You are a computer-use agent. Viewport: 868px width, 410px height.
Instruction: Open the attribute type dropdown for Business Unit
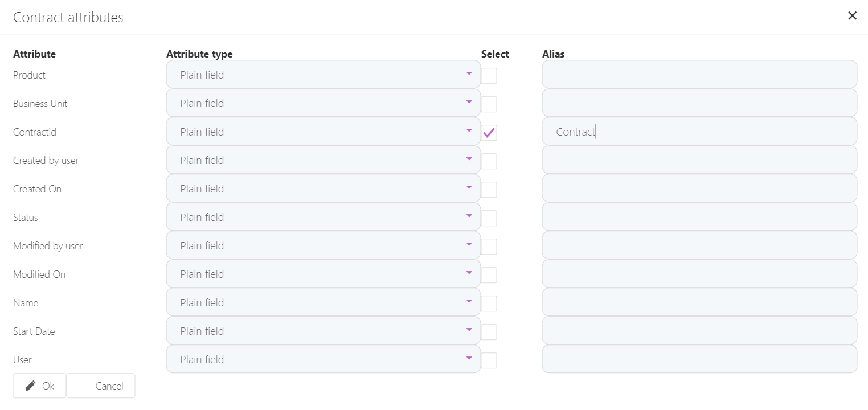(469, 103)
